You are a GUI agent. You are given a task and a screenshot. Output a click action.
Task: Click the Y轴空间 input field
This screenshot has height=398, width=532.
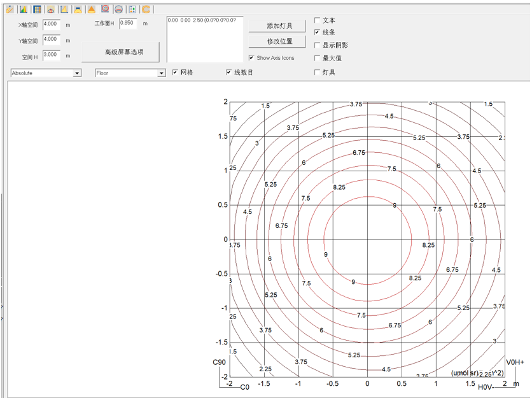[x=52, y=39]
